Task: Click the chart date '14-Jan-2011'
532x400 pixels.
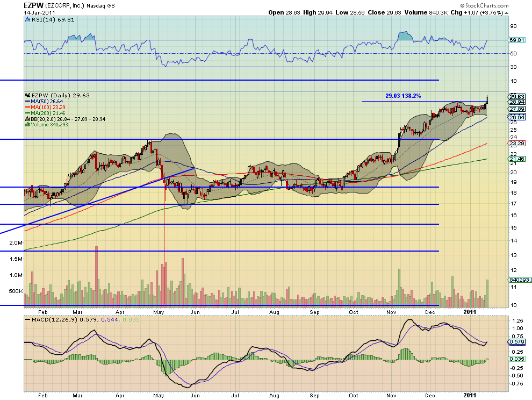Action: [39, 12]
